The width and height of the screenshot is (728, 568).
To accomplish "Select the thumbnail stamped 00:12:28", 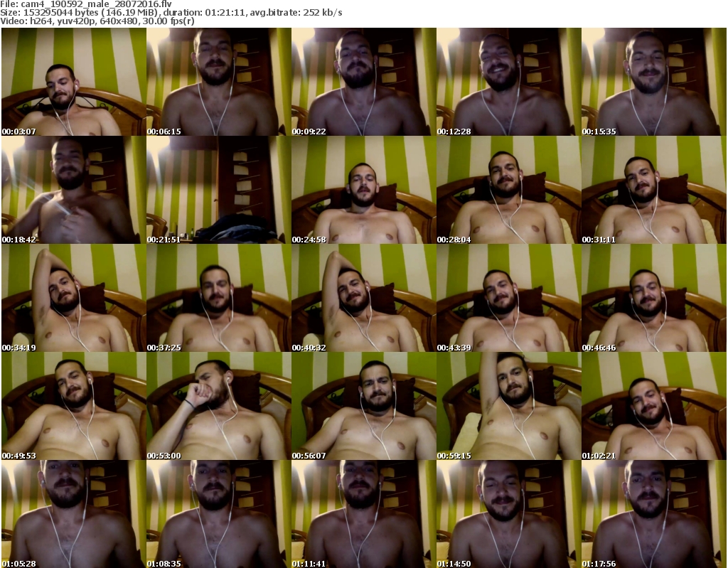I will [508, 82].
